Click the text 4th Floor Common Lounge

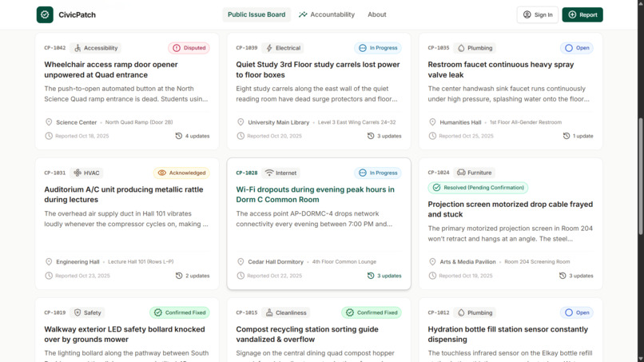pos(344,262)
